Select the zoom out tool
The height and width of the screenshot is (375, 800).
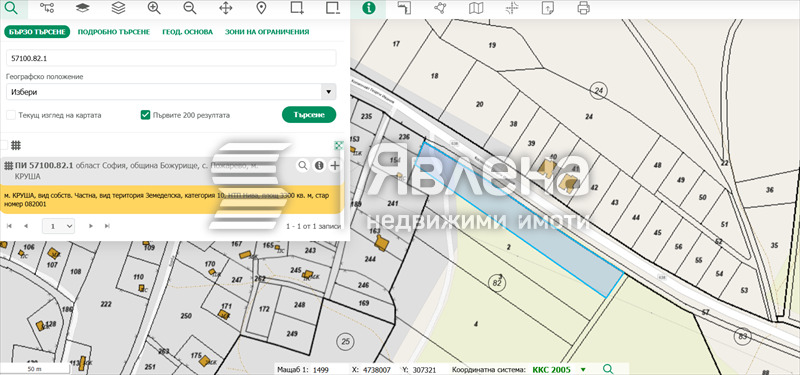click(x=190, y=8)
